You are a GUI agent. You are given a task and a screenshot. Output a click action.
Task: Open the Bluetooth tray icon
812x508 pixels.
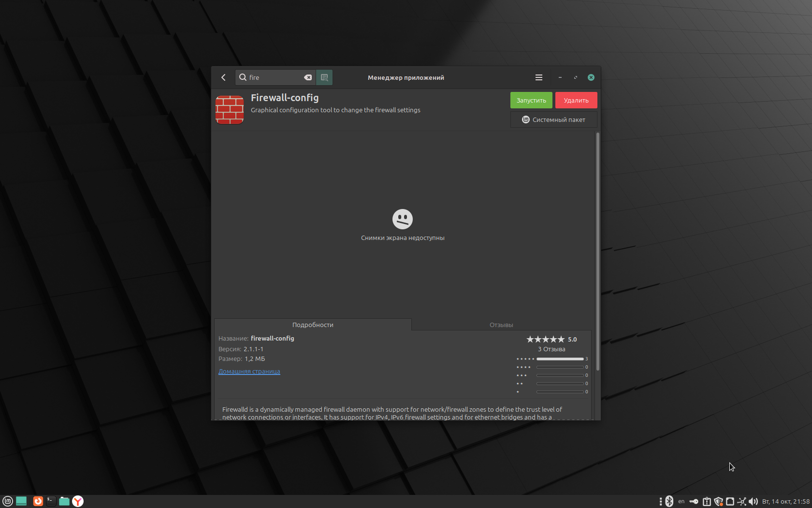669,501
